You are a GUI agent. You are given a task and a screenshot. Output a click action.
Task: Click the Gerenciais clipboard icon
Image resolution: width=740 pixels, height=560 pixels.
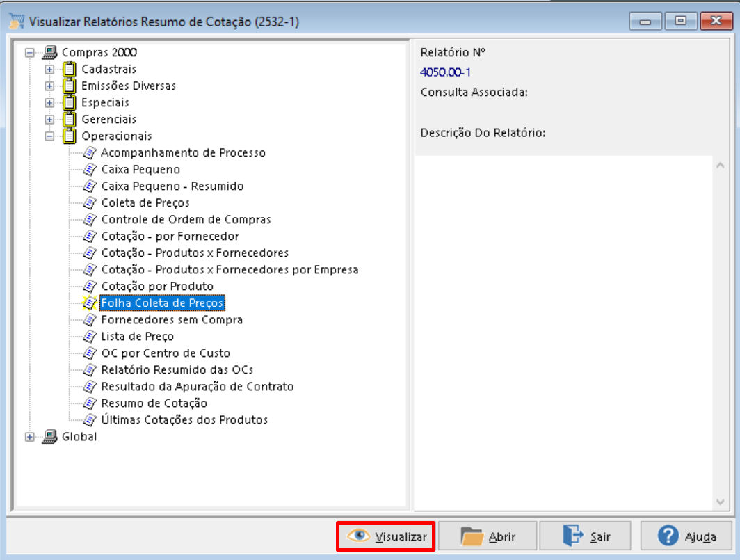pos(70,119)
